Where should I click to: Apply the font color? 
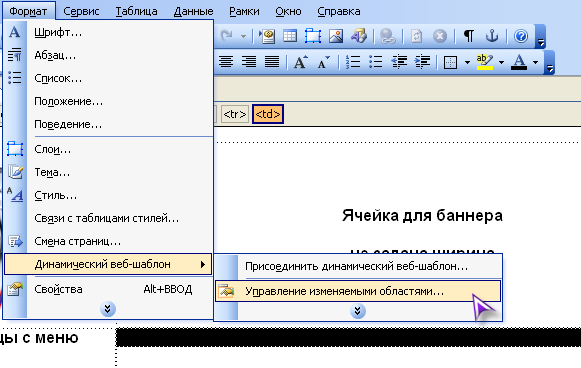click(519, 62)
